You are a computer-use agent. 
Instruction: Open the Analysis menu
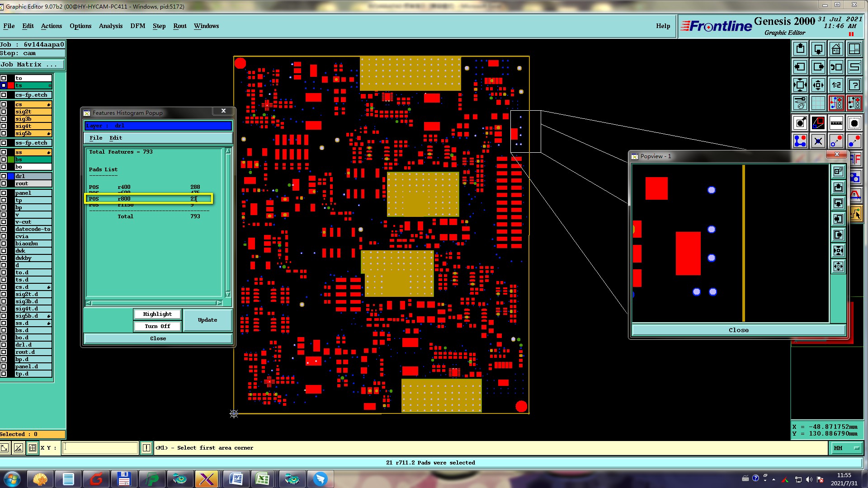[x=110, y=26]
